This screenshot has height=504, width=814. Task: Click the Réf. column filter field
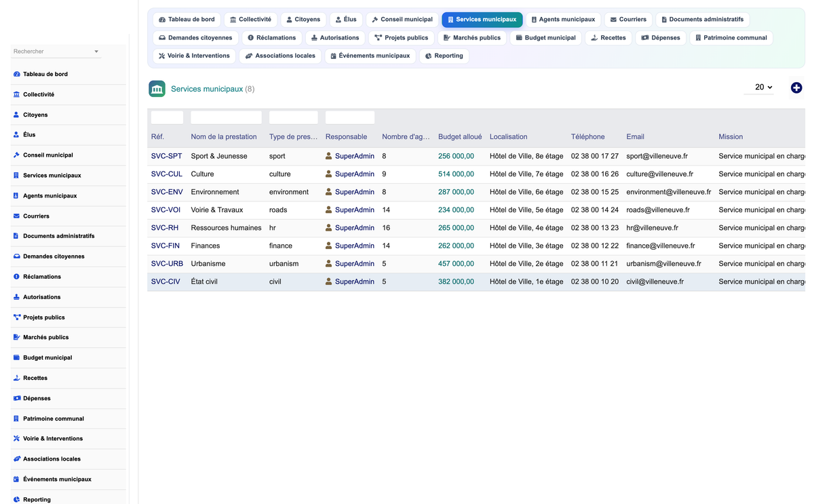[167, 117]
